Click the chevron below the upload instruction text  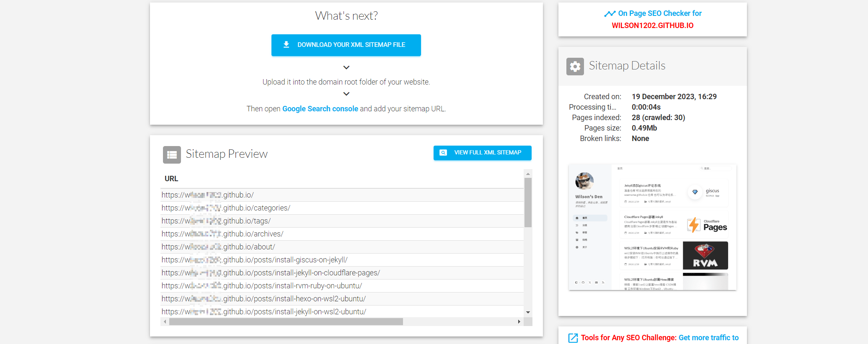(346, 94)
